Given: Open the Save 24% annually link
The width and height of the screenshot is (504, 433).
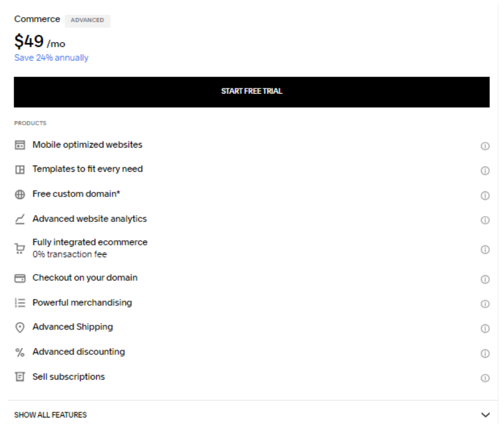Looking at the screenshot, I should tap(51, 58).
